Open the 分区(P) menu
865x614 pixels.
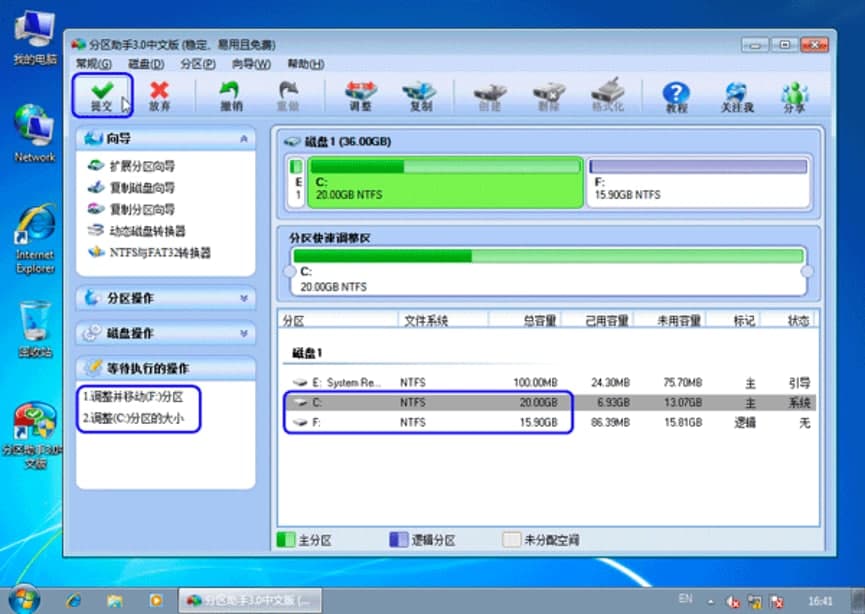pyautogui.click(x=197, y=64)
